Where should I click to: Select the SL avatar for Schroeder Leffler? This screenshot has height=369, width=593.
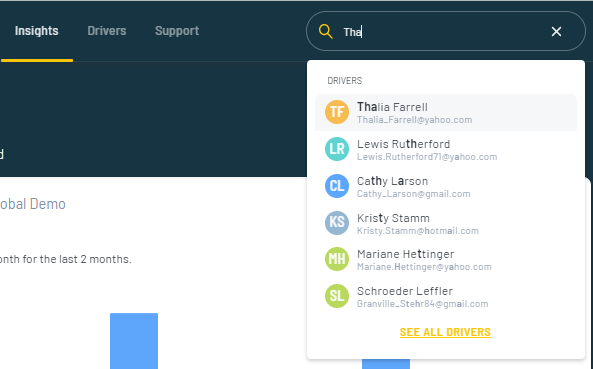337,296
